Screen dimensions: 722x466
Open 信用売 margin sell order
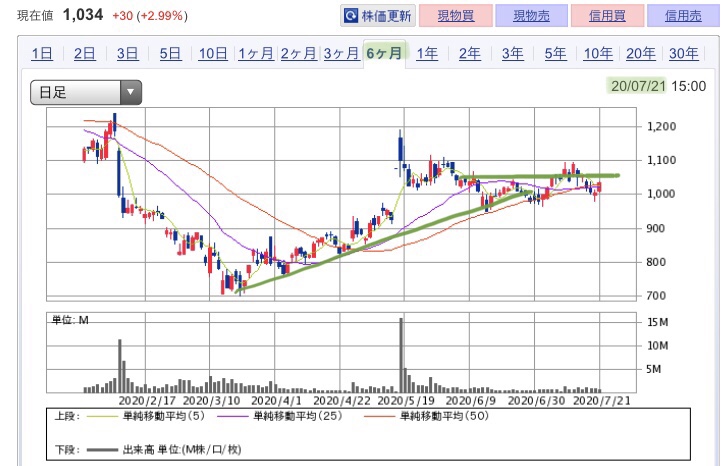click(x=683, y=16)
